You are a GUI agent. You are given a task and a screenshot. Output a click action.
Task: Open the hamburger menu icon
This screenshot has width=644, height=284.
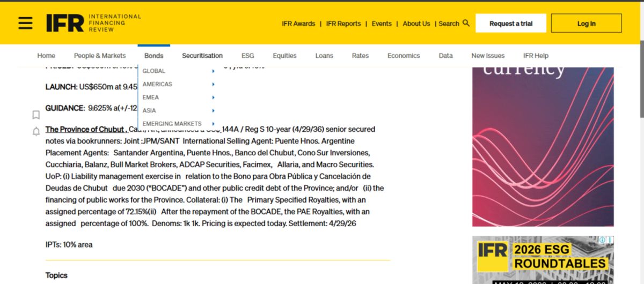[x=25, y=23]
